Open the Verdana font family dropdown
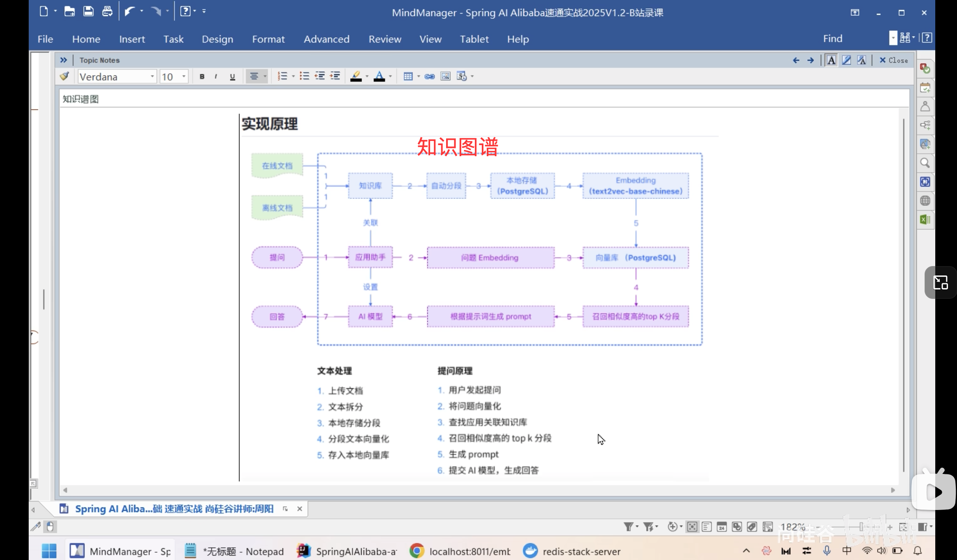The image size is (957, 560). (152, 77)
